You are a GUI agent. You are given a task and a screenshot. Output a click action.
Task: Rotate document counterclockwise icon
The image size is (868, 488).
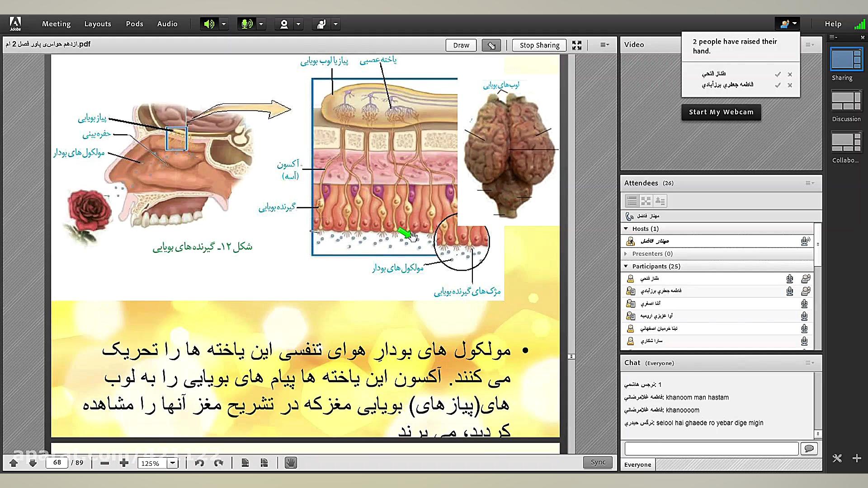(199, 463)
